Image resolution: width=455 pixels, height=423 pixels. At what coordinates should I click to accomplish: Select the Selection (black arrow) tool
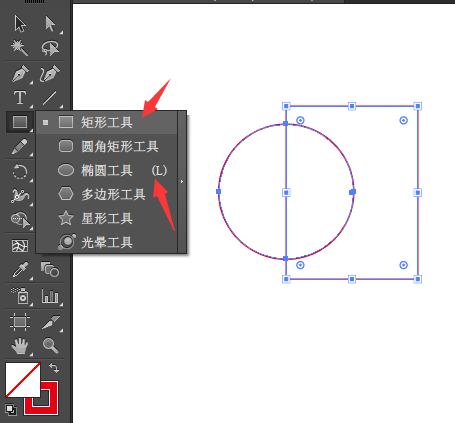20,24
